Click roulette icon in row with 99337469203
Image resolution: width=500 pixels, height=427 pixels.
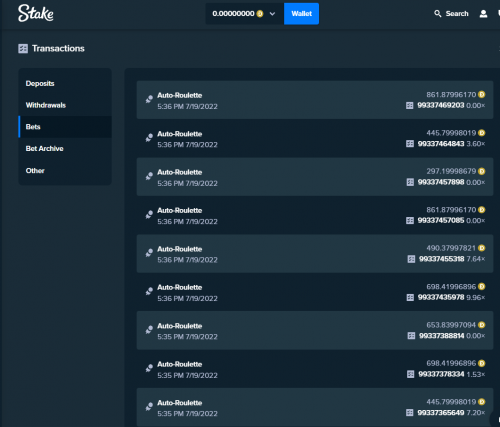(x=149, y=99)
